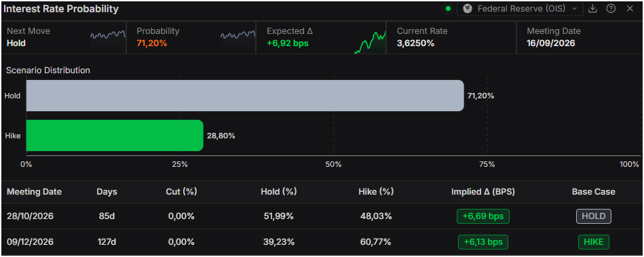Click the green Expected Δ sparkline
Screen dimensions: 644x257
(x=370, y=42)
